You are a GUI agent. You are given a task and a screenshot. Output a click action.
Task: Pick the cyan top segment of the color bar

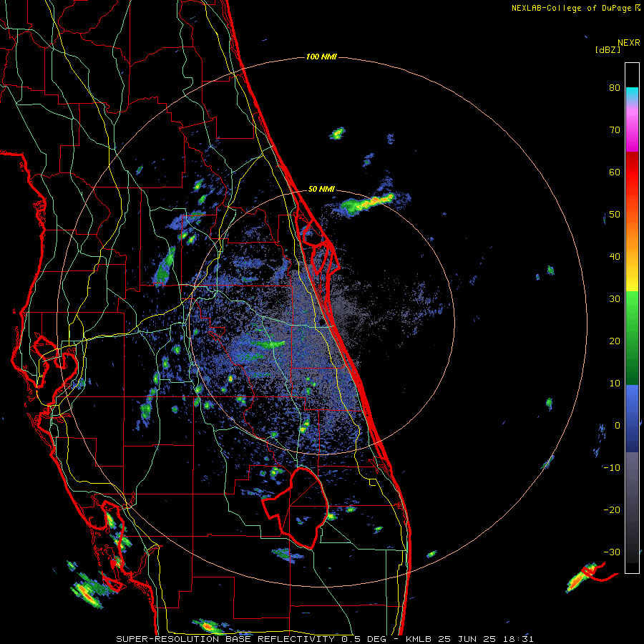click(632, 94)
